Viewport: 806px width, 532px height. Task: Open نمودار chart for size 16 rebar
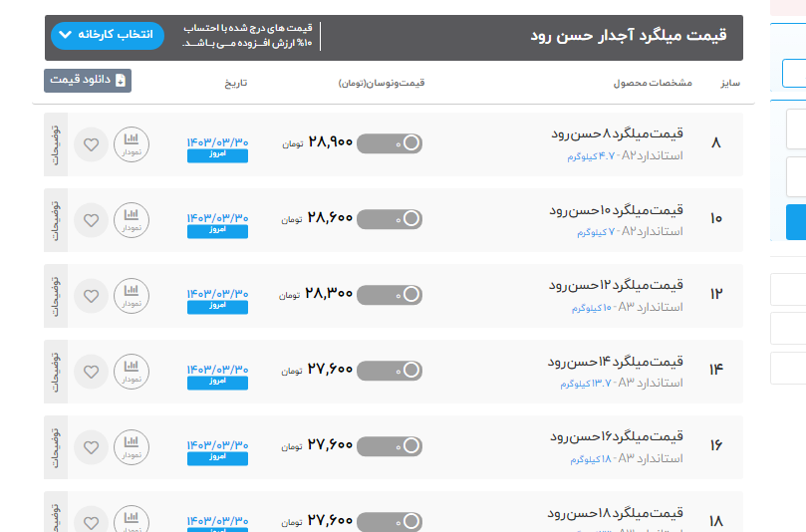pos(131,447)
